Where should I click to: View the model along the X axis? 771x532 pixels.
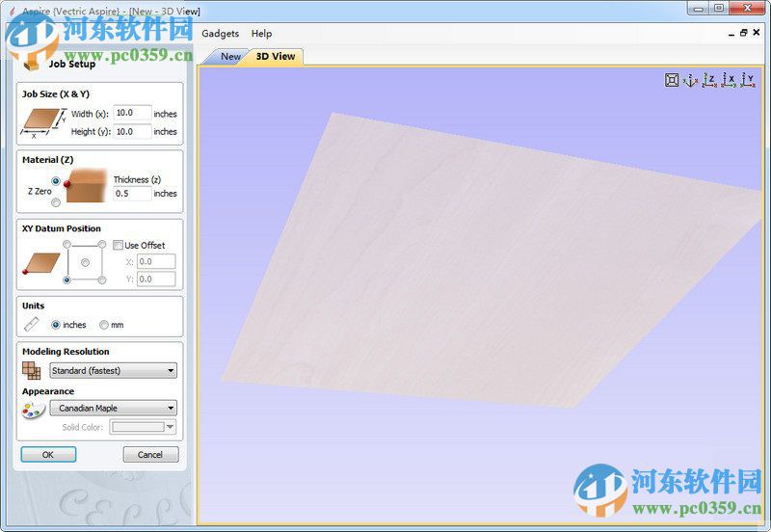click(x=729, y=80)
